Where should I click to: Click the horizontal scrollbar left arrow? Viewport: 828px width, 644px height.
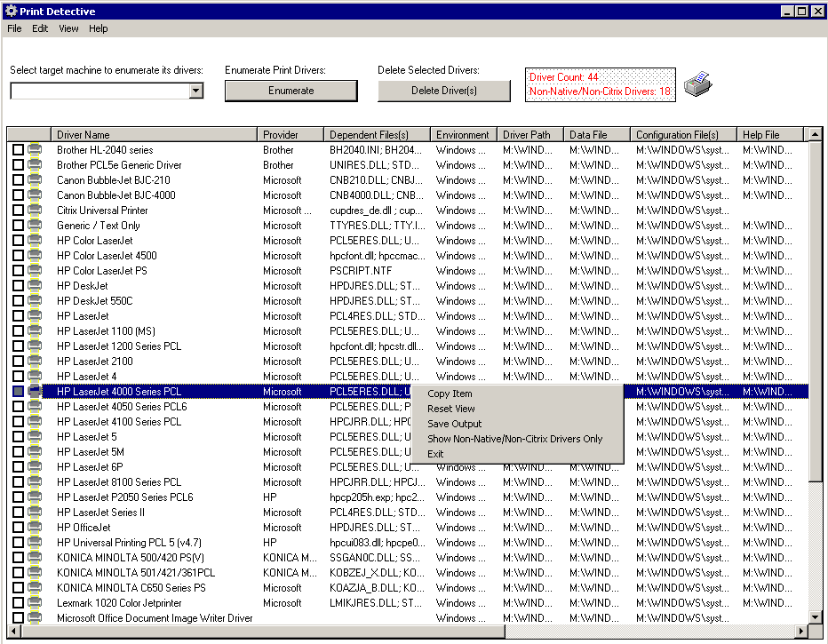pyautogui.click(x=13, y=631)
